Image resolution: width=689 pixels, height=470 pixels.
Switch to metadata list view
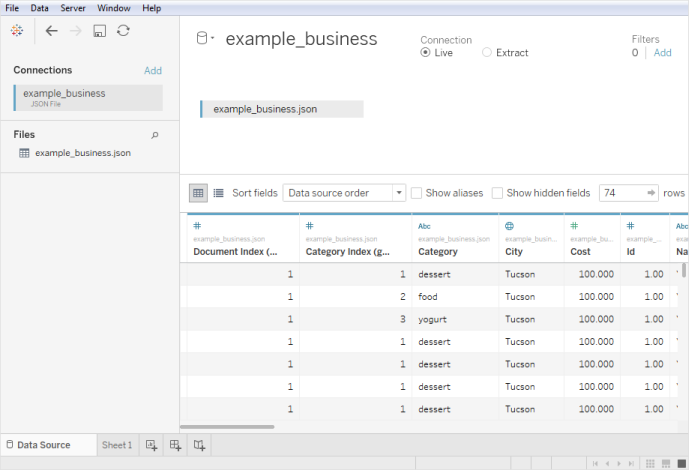click(218, 193)
